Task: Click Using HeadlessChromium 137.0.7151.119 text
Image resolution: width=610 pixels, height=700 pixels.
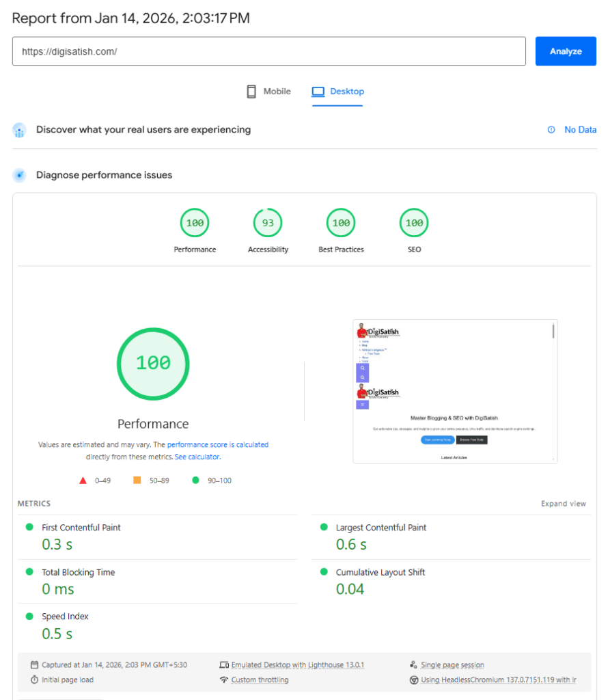Action: point(499,680)
